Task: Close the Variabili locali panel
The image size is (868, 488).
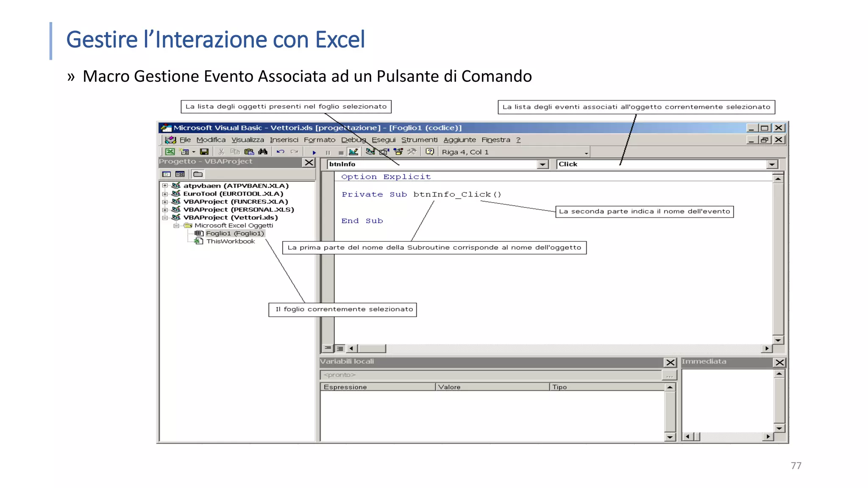Action: tap(670, 363)
